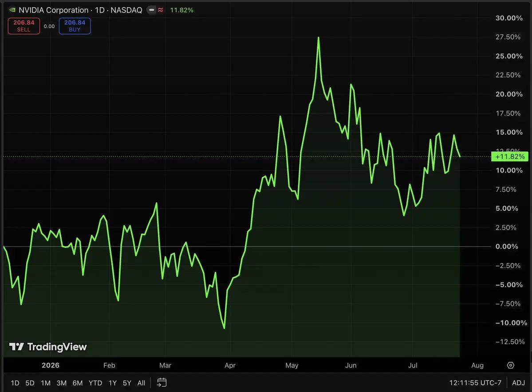Click the TradingView logo watermark
Image resolution: width=532 pixels, height=392 pixels.
coord(48,347)
